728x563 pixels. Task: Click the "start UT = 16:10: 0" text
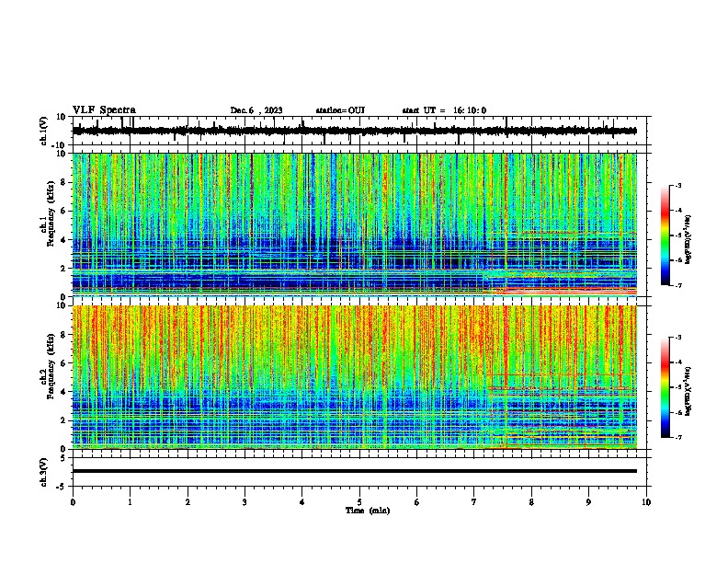(444, 110)
